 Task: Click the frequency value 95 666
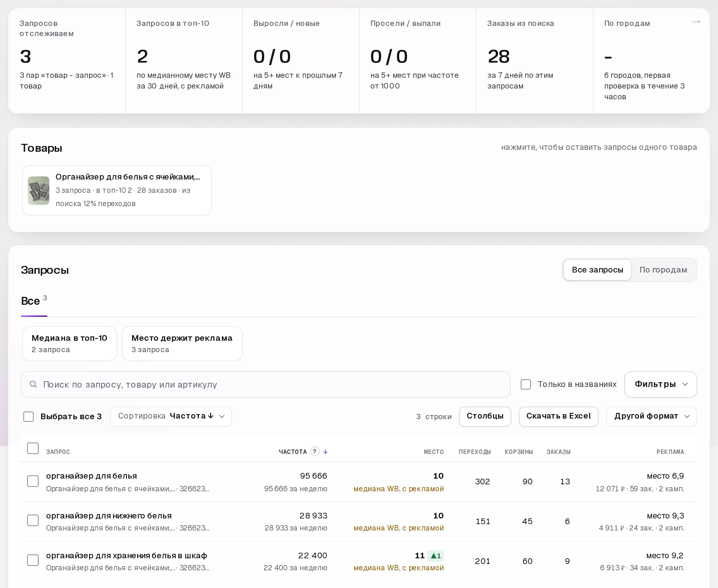coord(313,476)
